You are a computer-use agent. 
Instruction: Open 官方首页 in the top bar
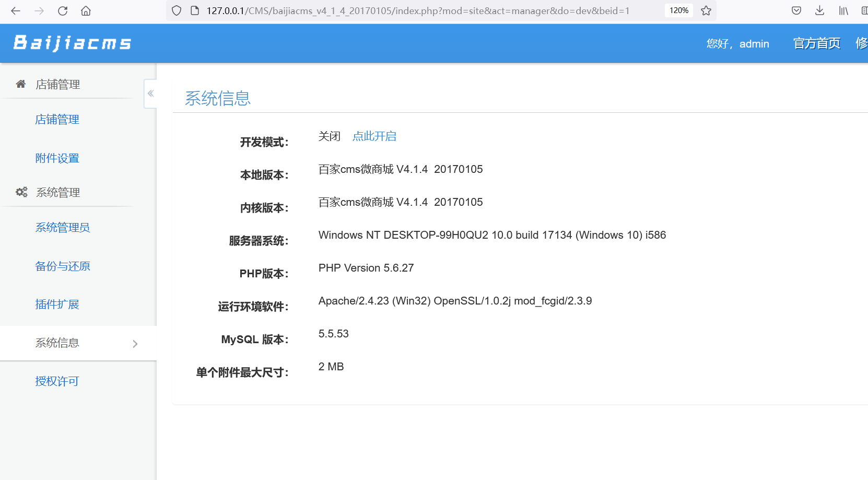pyautogui.click(x=816, y=43)
